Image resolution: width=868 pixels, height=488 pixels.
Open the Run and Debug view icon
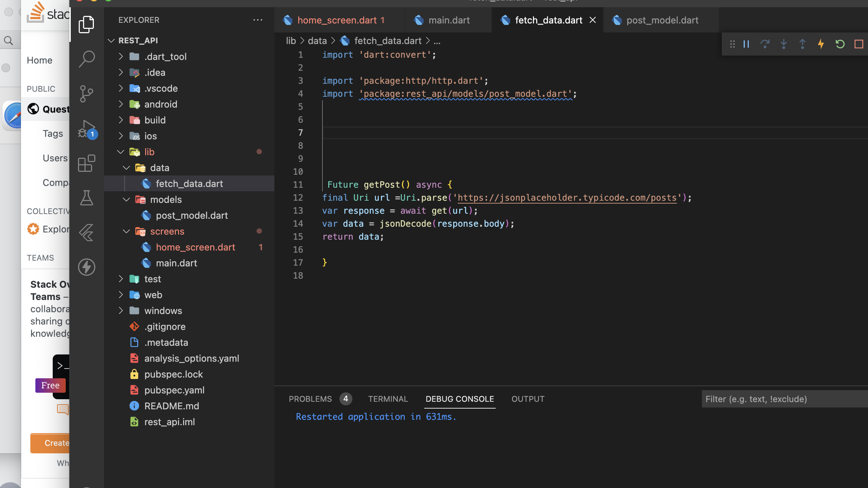[87, 129]
